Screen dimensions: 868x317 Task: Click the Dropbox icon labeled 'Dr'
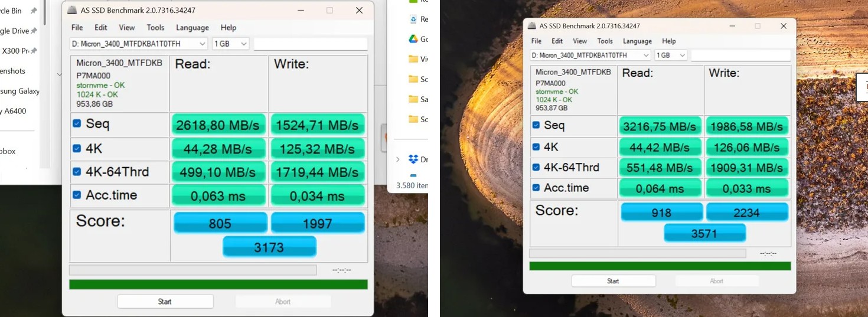413,159
